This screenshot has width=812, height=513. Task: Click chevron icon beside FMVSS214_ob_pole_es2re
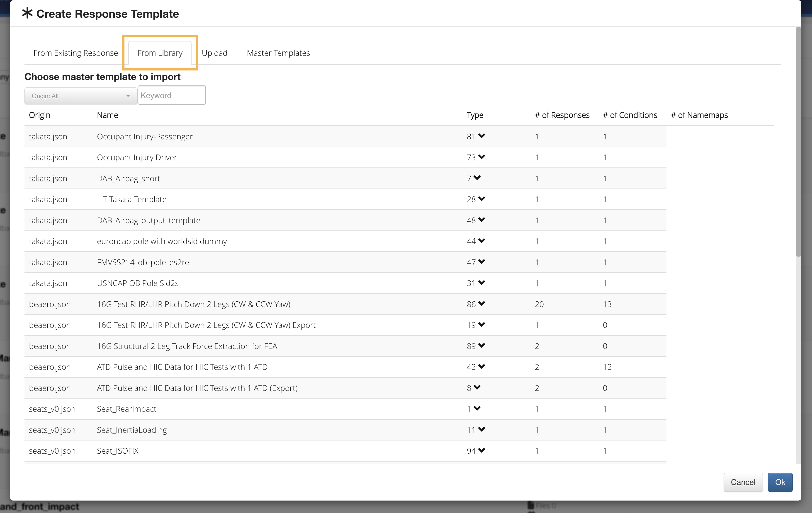(x=481, y=261)
